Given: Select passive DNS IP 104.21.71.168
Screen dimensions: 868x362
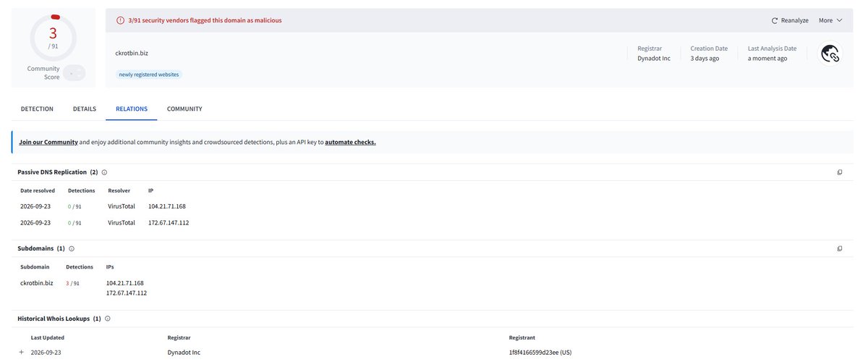Looking at the screenshot, I should point(167,206).
